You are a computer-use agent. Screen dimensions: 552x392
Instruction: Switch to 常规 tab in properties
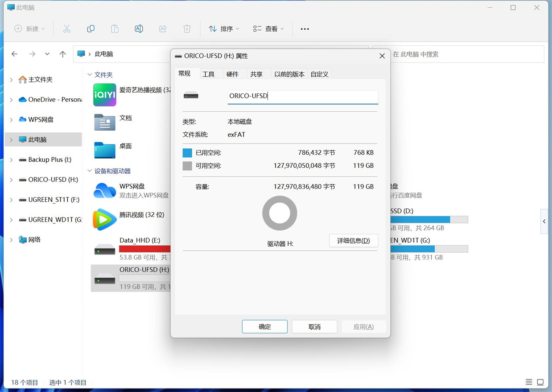pos(185,74)
